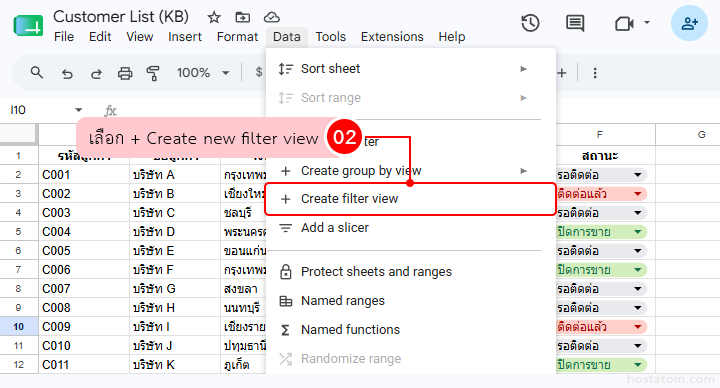Start a meeting with camera icon
Screen dimensions: 720x388
click(x=624, y=23)
